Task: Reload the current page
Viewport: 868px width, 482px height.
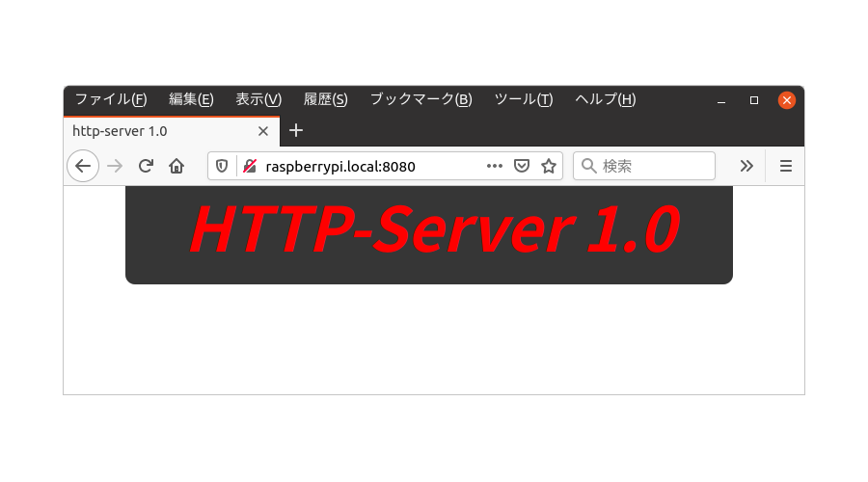Action: [x=146, y=166]
